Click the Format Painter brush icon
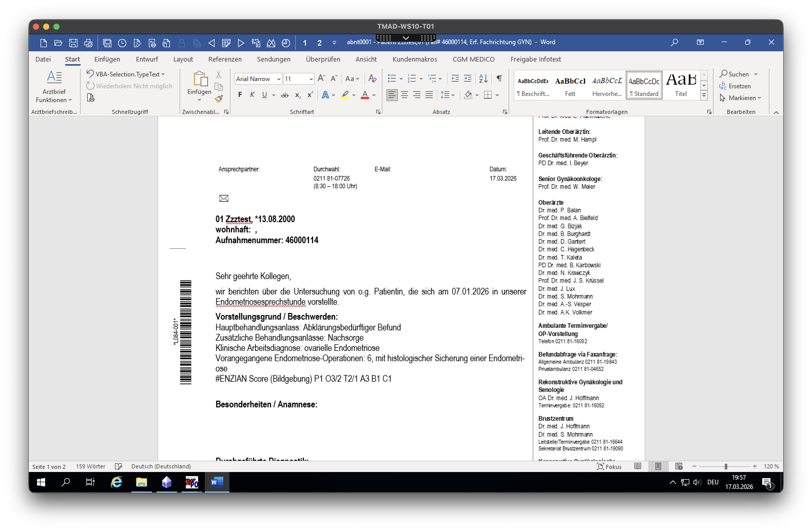 click(219, 99)
